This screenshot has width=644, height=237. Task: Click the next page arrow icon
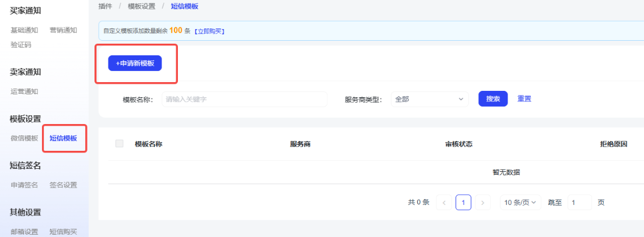point(482,203)
